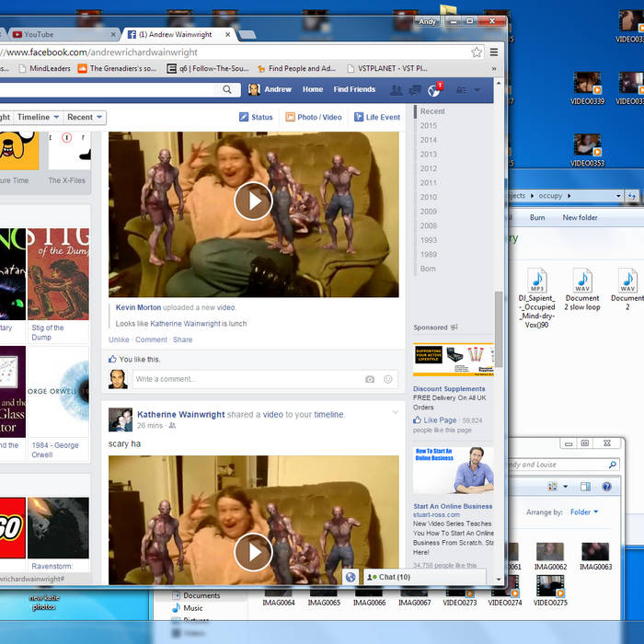Close the YouTube tab
The width and height of the screenshot is (644, 644).
[x=113, y=35]
